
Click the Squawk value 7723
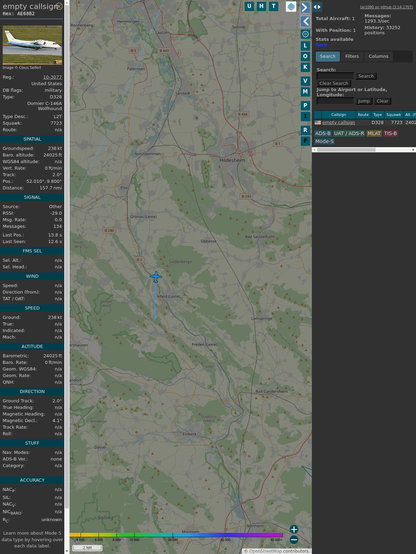click(x=56, y=123)
